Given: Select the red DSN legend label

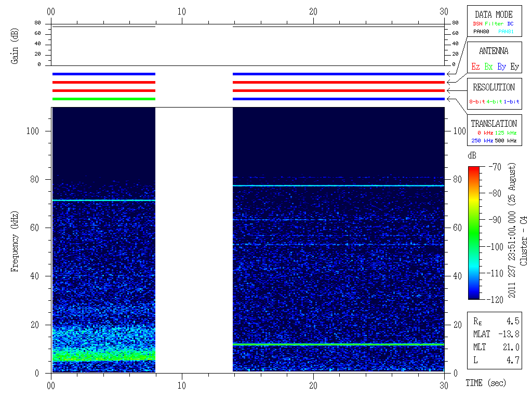Looking at the screenshot, I should coord(478,24).
